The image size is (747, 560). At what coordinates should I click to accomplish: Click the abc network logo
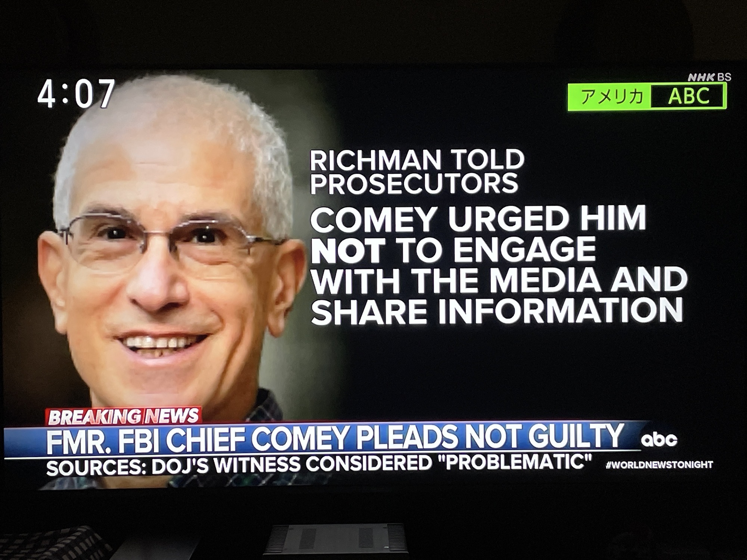(659, 440)
